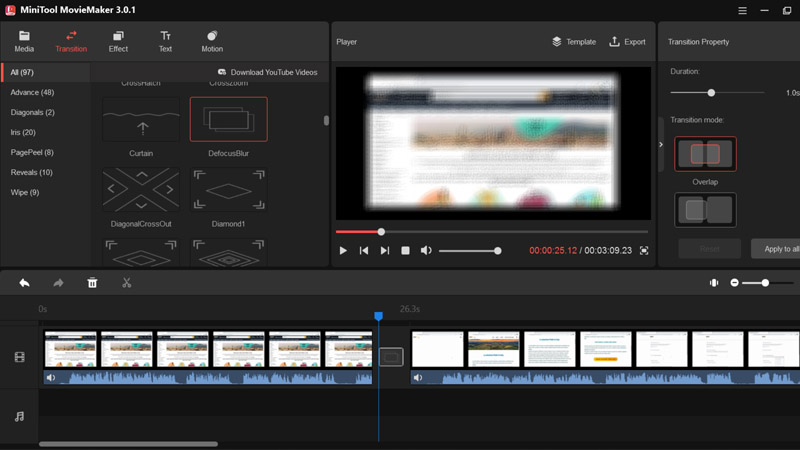
Task: Stop playback with the stop button
Action: pyautogui.click(x=405, y=251)
